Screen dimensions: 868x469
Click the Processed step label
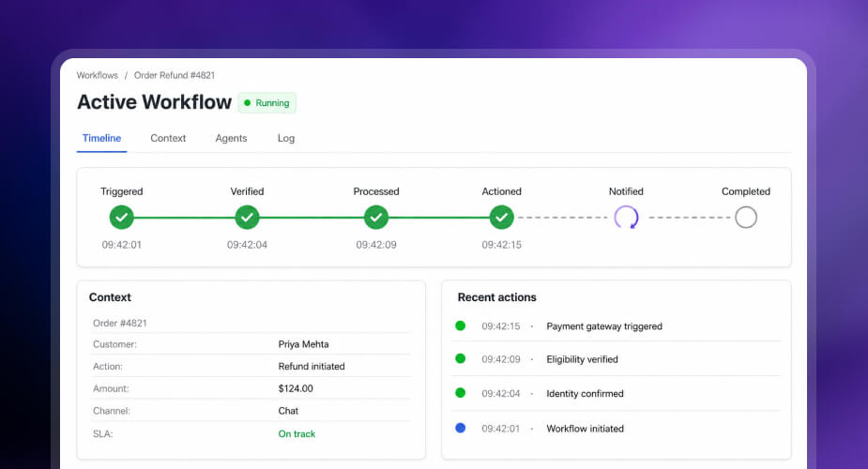tap(376, 191)
